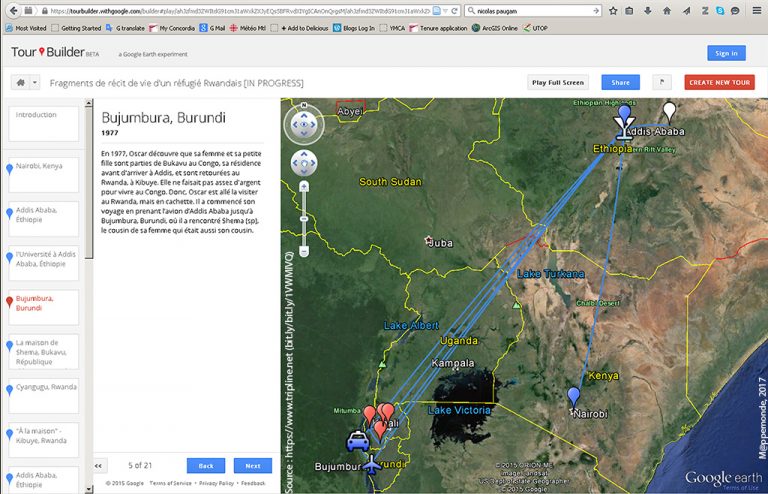The height and width of the screenshot is (494, 768).
Task: Open the dropdown arrow beside home icon
Action: pos(35,82)
